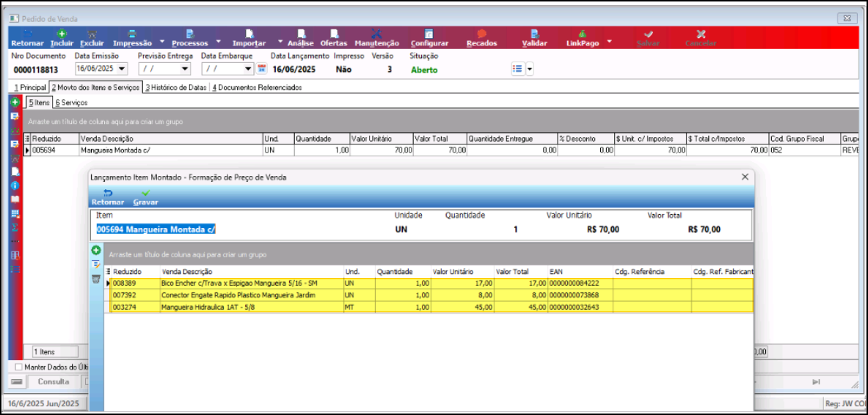Switch to the 1 Principal tab
This screenshot has width=868, height=415.
pyautogui.click(x=30, y=87)
